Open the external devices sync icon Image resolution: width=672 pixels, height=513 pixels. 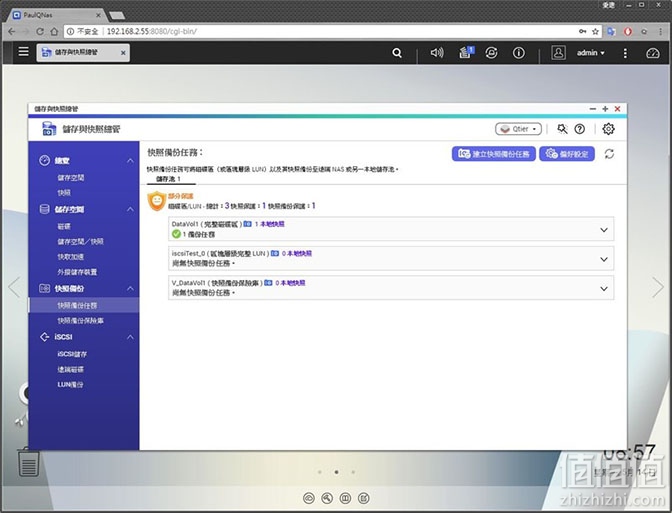pyautogui.click(x=492, y=53)
